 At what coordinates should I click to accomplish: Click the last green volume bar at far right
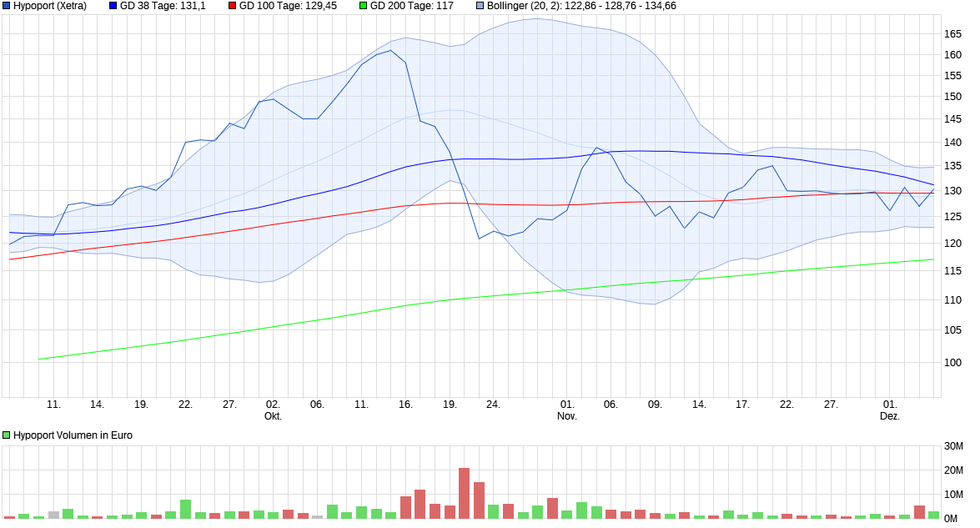[x=934, y=515]
